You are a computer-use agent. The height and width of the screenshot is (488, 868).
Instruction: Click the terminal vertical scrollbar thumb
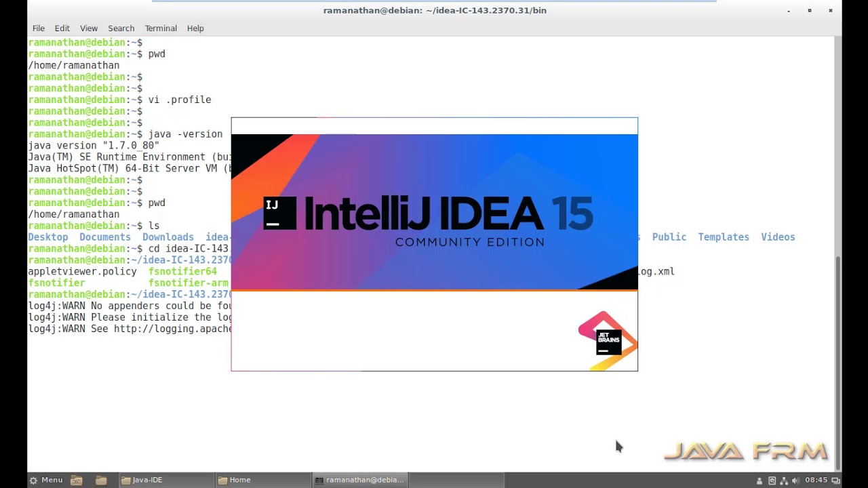pyautogui.click(x=837, y=361)
